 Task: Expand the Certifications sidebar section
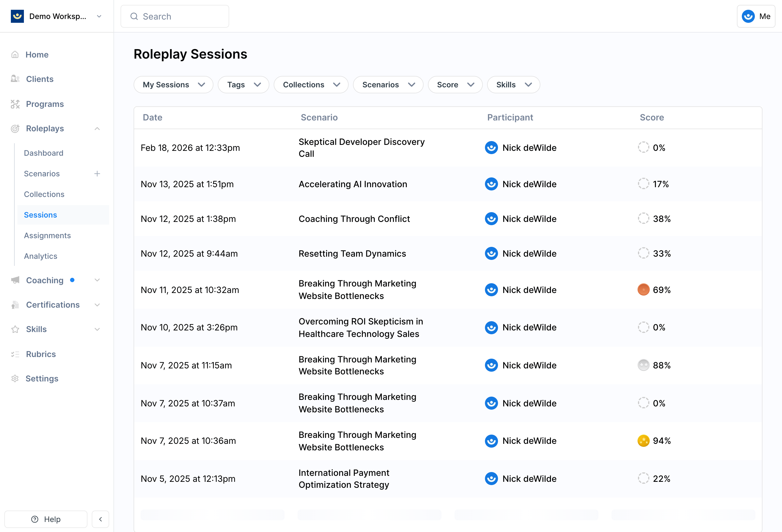(97, 305)
